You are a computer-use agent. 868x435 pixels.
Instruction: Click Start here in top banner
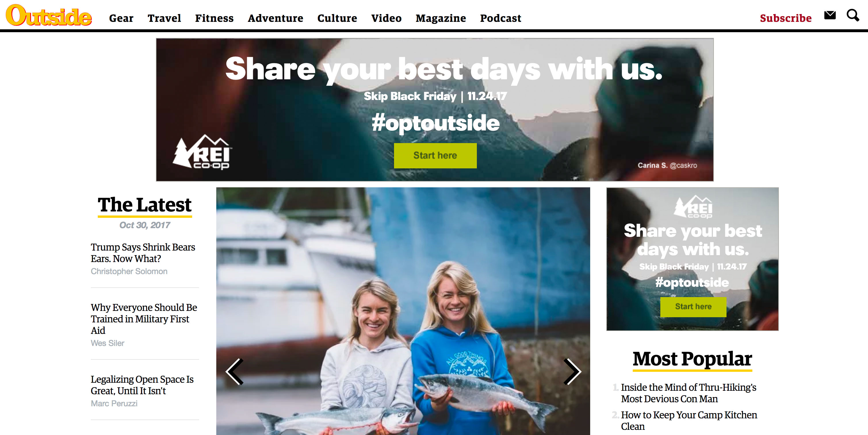tap(435, 155)
